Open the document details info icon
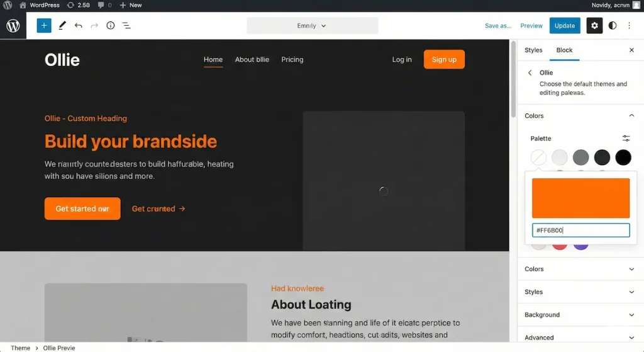This screenshot has width=644, height=352. click(111, 26)
